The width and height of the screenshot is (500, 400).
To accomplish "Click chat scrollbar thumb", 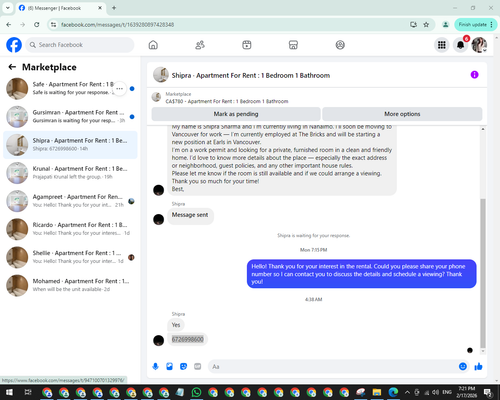I will point(483,273).
